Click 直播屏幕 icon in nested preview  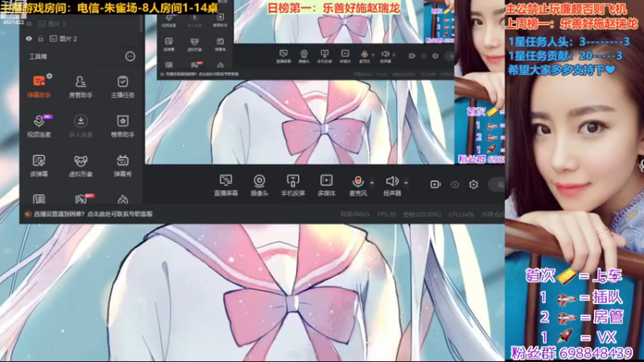click(x=283, y=56)
